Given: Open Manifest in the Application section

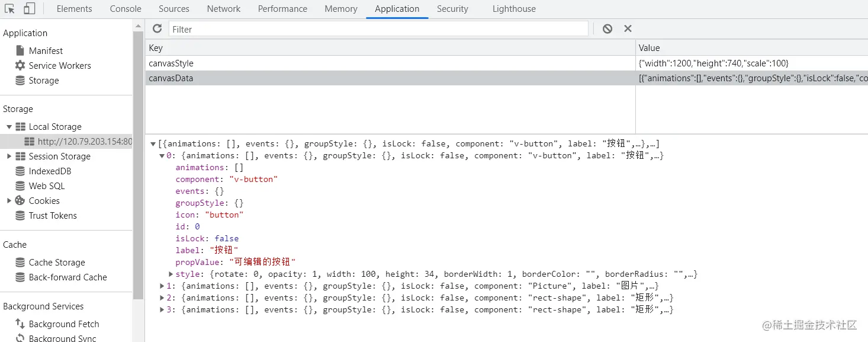Looking at the screenshot, I should point(46,51).
